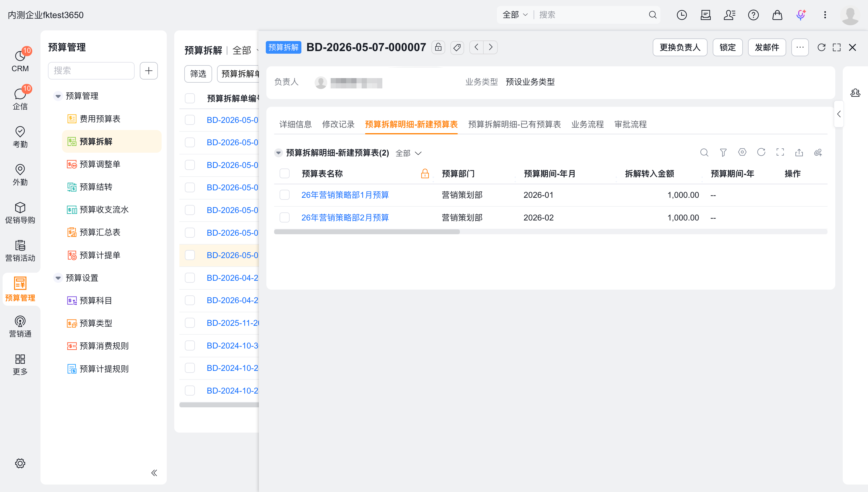The width and height of the screenshot is (868, 492).
Task: Click the 发邮件 button
Action: coord(767,47)
